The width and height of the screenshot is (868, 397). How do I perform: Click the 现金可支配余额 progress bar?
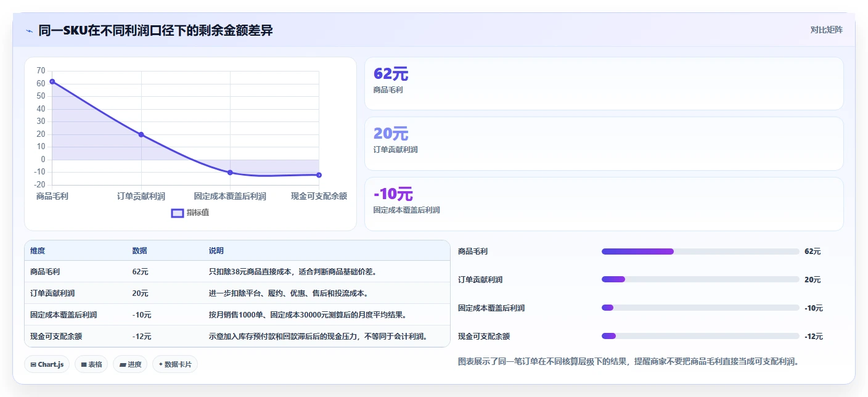pos(700,336)
